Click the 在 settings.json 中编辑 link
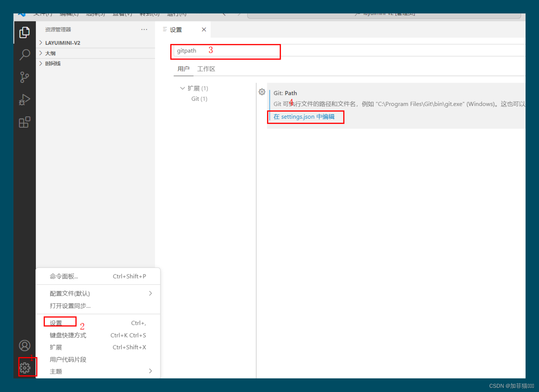Viewport: 539px width, 392px height. pos(304,117)
